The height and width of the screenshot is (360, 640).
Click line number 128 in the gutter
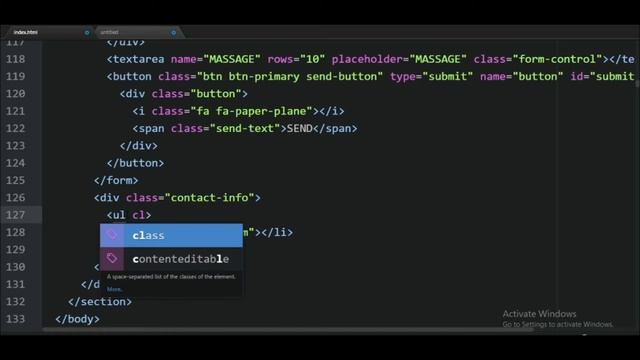click(16, 232)
